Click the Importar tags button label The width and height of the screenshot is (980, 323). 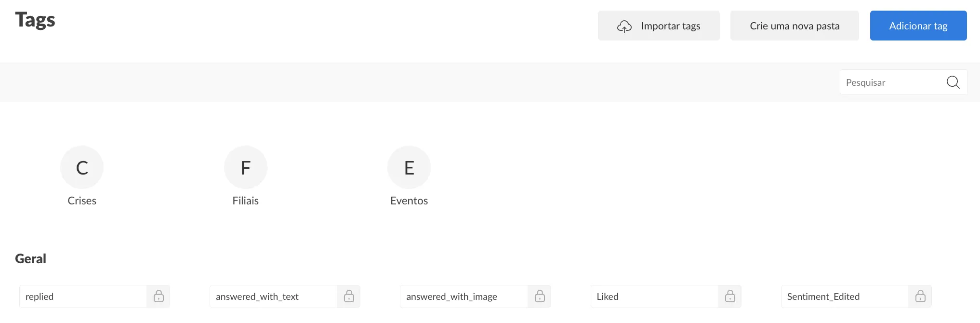pos(671,26)
